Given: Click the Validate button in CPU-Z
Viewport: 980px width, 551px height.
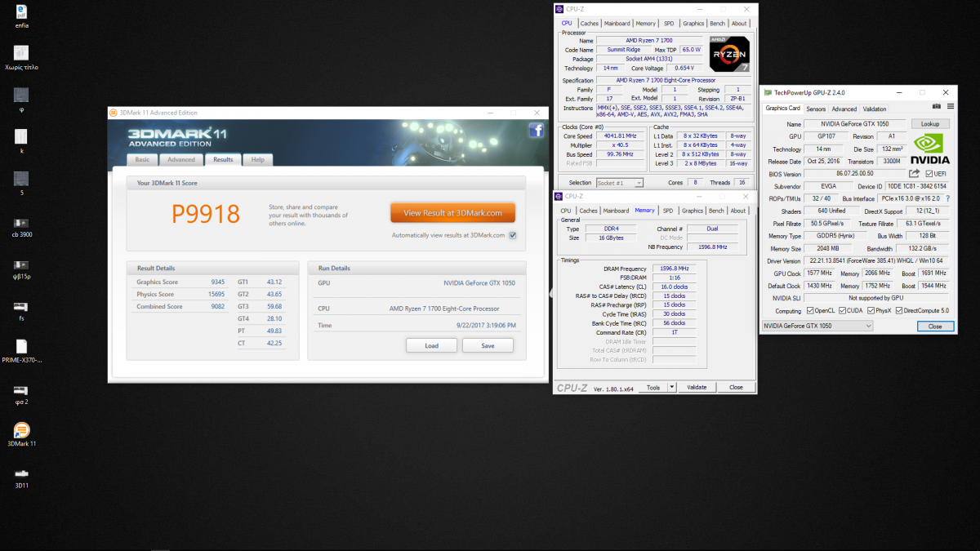Looking at the screenshot, I should 697,387.
